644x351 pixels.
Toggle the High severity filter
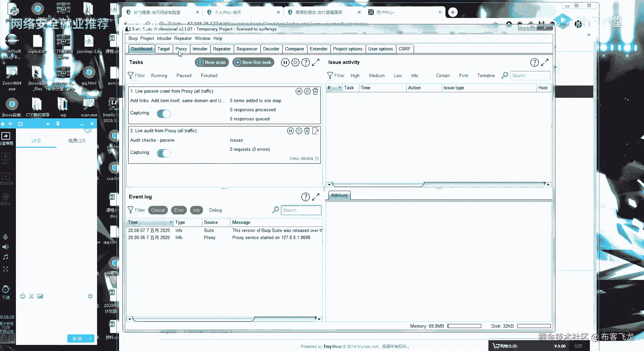tap(355, 76)
